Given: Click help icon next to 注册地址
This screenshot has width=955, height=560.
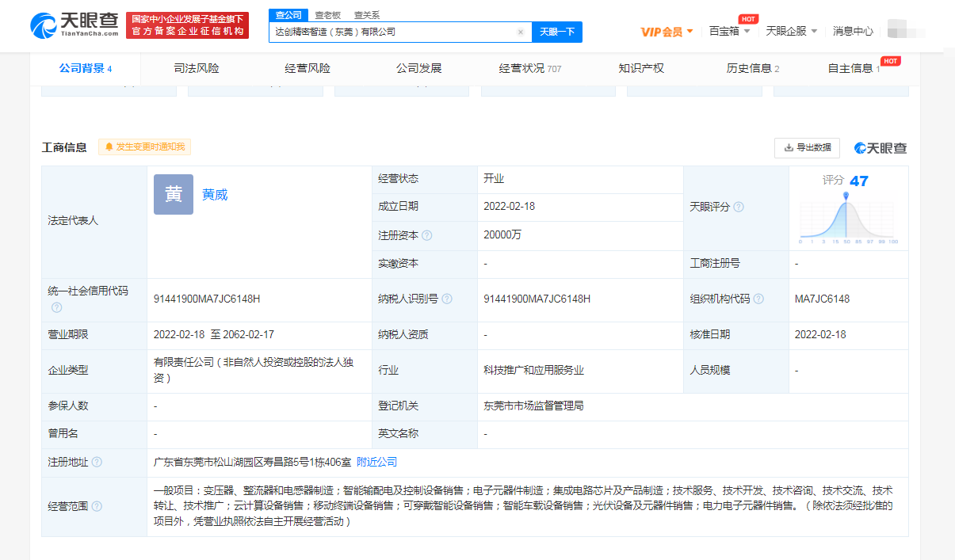Looking at the screenshot, I should (97, 462).
